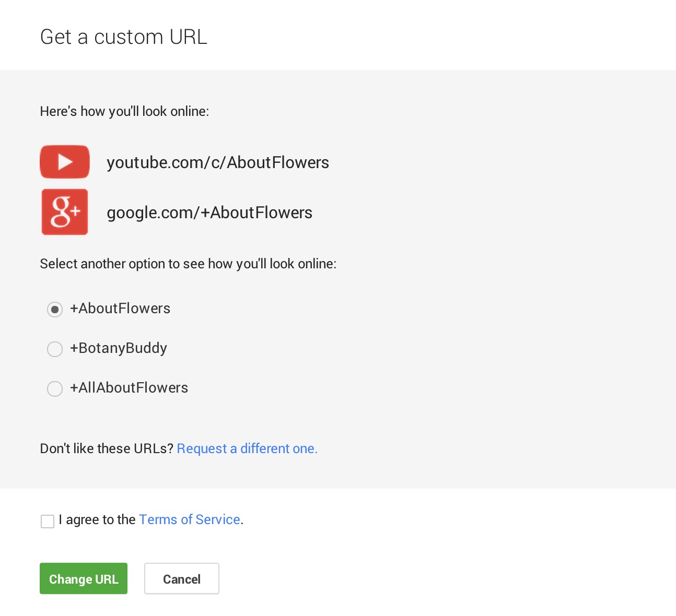Click the Google+ icon
676x616 pixels.
[65, 211]
